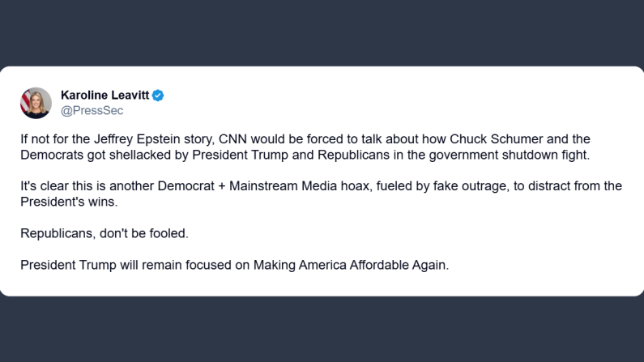
Task: Click Karoline Leavitt's profile avatar
Action: (x=36, y=102)
